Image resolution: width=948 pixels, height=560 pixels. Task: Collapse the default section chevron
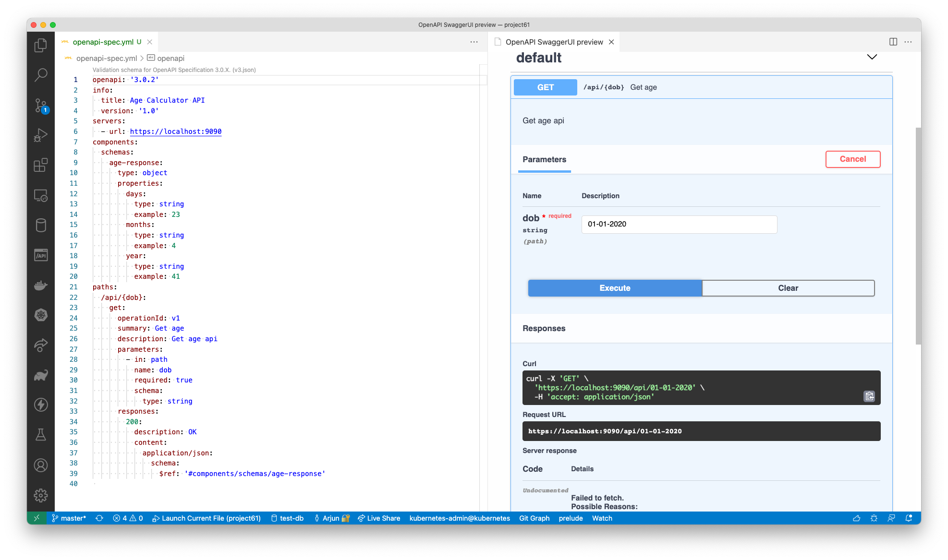pos(872,57)
